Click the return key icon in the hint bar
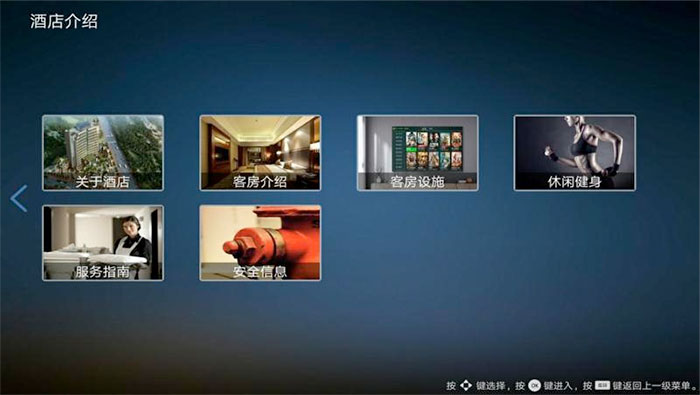This screenshot has width=700, height=395. coord(602,385)
